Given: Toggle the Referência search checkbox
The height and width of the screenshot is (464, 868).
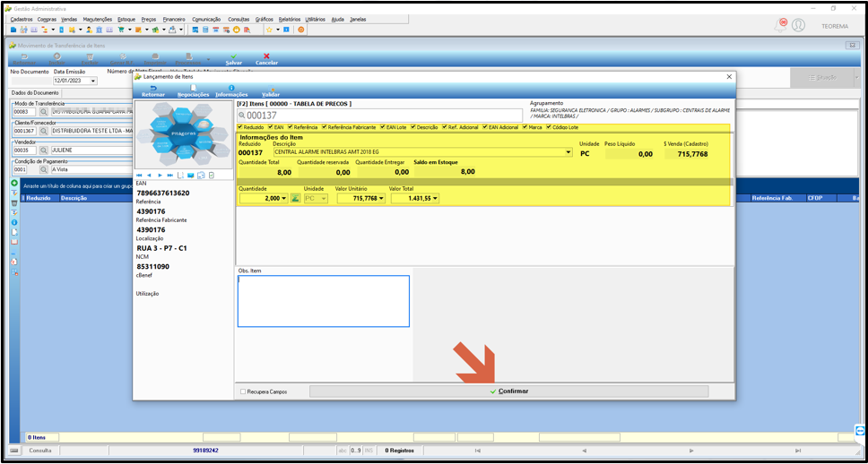Looking at the screenshot, I should coord(290,127).
